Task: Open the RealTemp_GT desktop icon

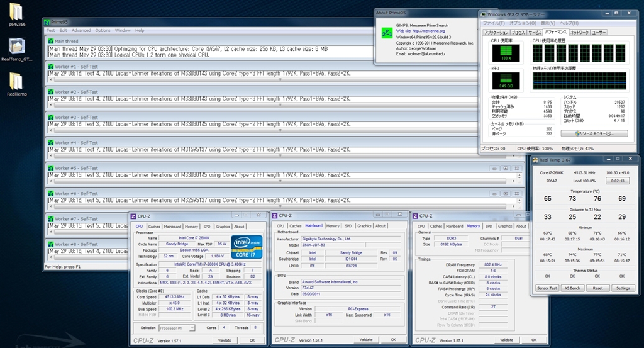Action: coord(18,47)
